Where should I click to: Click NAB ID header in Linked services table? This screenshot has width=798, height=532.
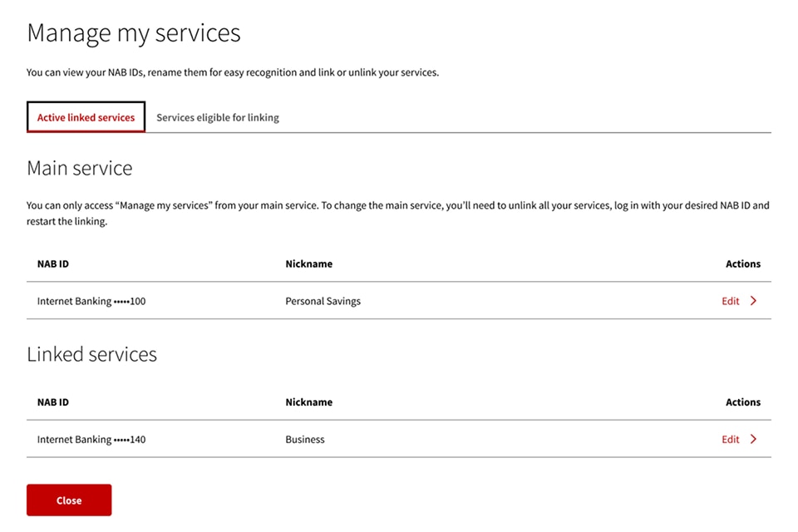coord(53,401)
